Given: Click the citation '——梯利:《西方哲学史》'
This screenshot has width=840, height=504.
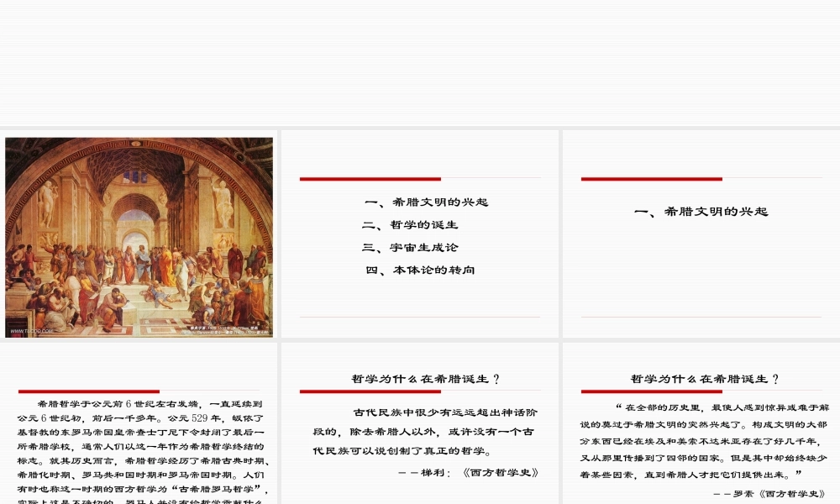Looking at the screenshot, I should coord(468,472).
